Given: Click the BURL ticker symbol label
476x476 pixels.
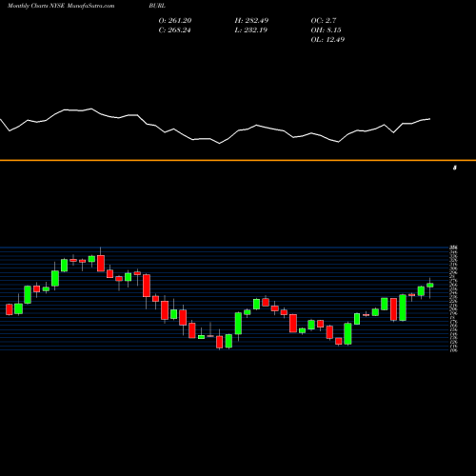Looking at the screenshot, I should tap(157, 6).
